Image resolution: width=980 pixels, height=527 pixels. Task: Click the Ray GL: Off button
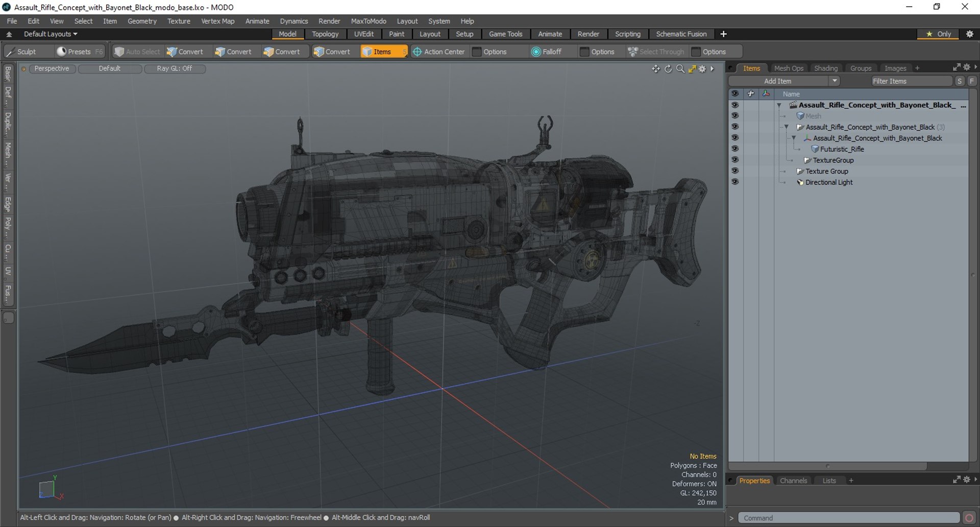coord(175,68)
